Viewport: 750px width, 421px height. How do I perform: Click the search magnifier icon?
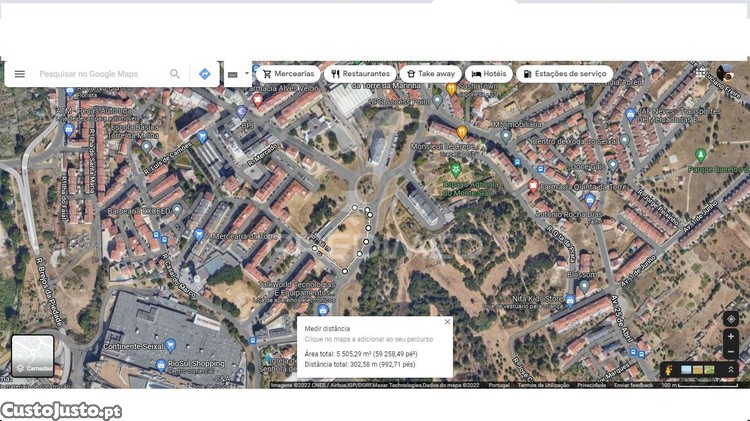coord(175,74)
